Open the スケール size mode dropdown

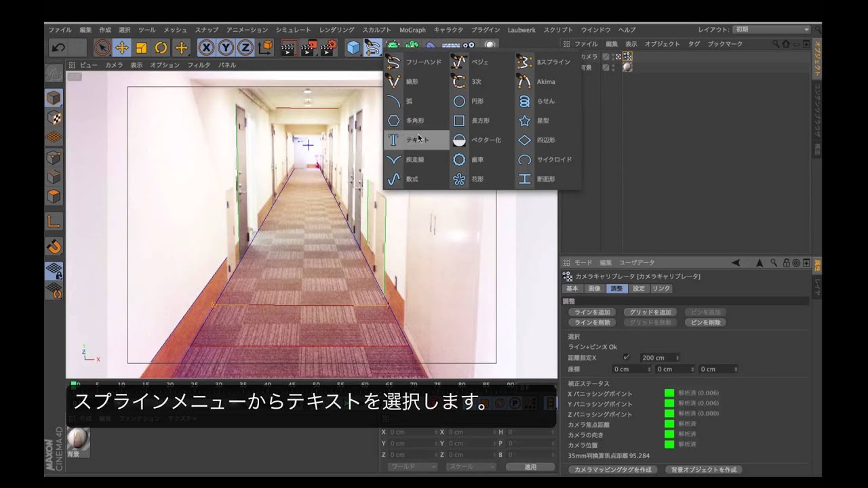click(x=470, y=467)
